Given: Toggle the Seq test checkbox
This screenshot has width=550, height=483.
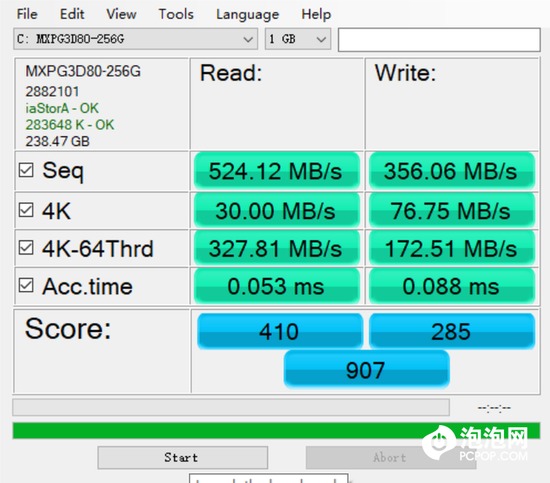Looking at the screenshot, I should click(x=26, y=170).
